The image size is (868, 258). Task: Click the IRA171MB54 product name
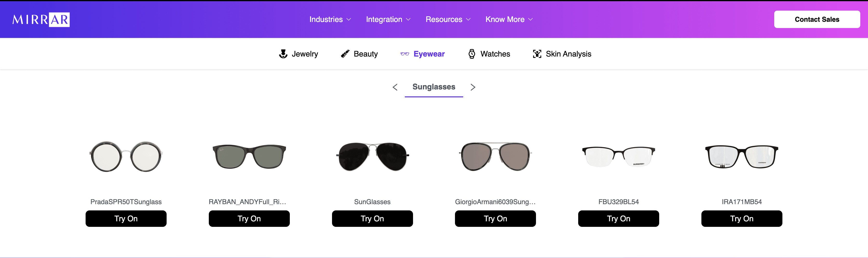pyautogui.click(x=742, y=202)
